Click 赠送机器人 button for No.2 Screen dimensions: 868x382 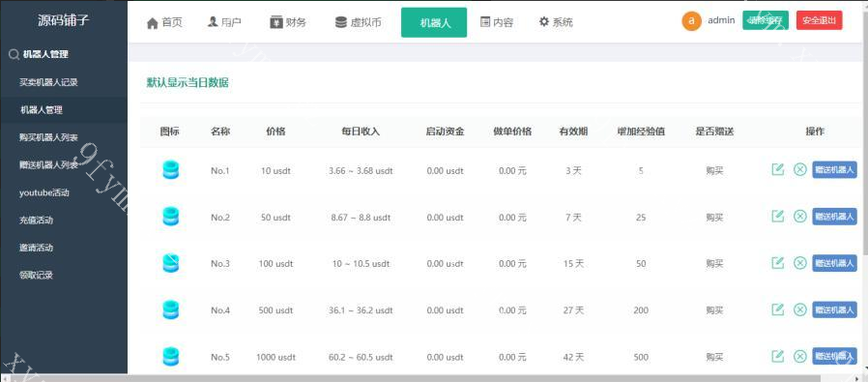point(834,217)
